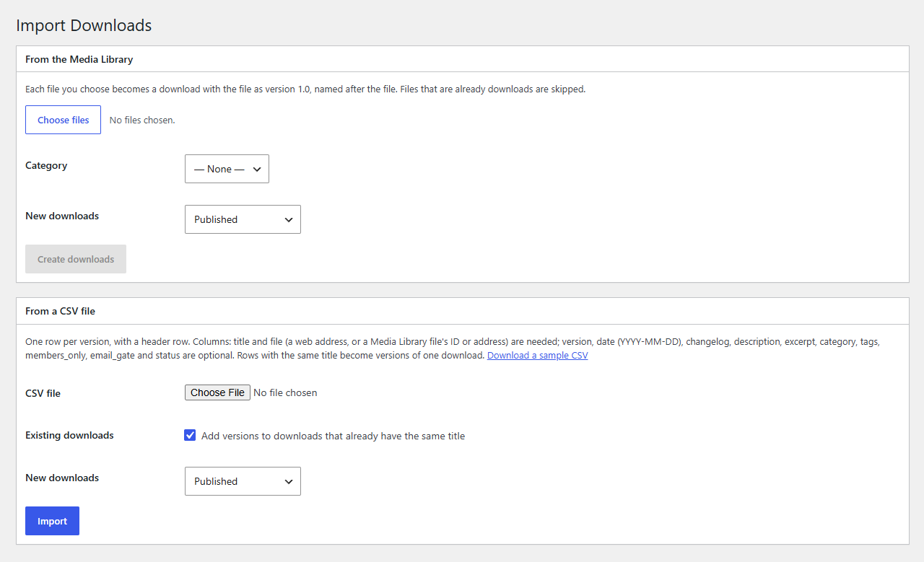This screenshot has width=924, height=562.
Task: Open New downloads dropdown under Media Library
Action: pyautogui.click(x=243, y=219)
